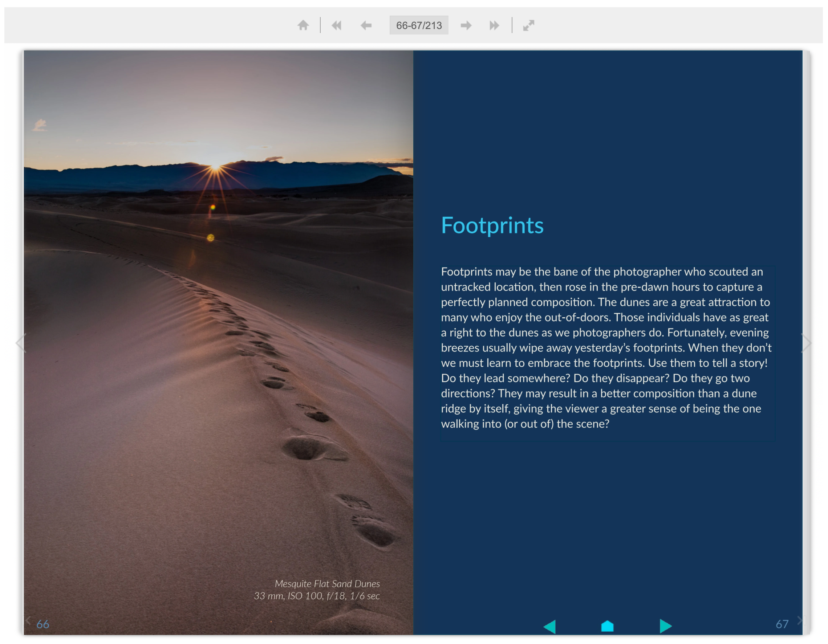This screenshot has height=644, width=828.
Task: Click the page number 67 label
Action: coord(782,624)
